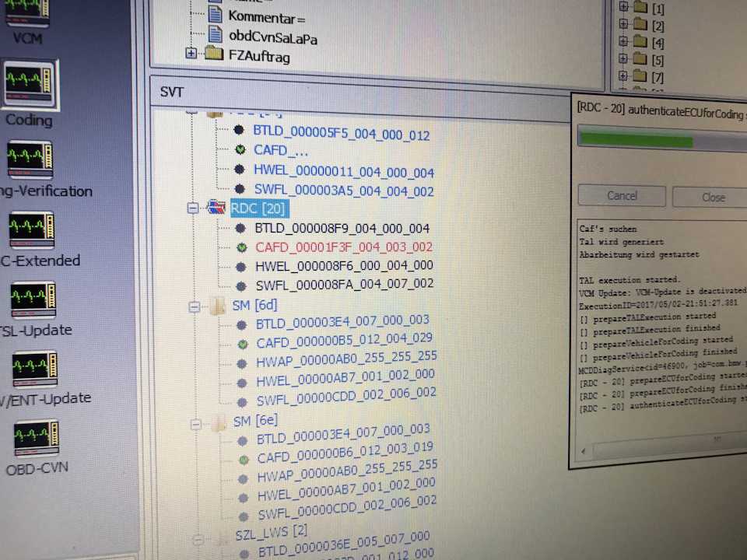Click the green coding progress bar
The height and width of the screenshot is (560, 747).
(634, 142)
